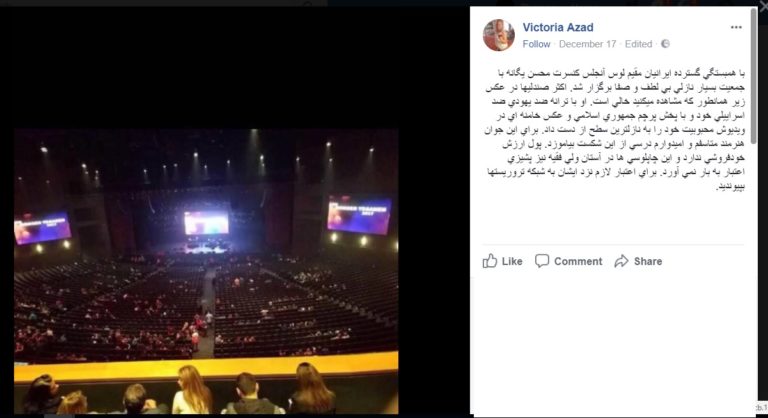Open the December 17 timestamp link
This screenshot has width=768, height=418.
pos(587,44)
